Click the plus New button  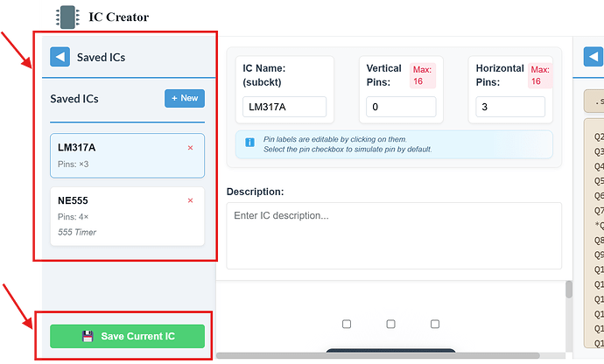[x=185, y=98]
